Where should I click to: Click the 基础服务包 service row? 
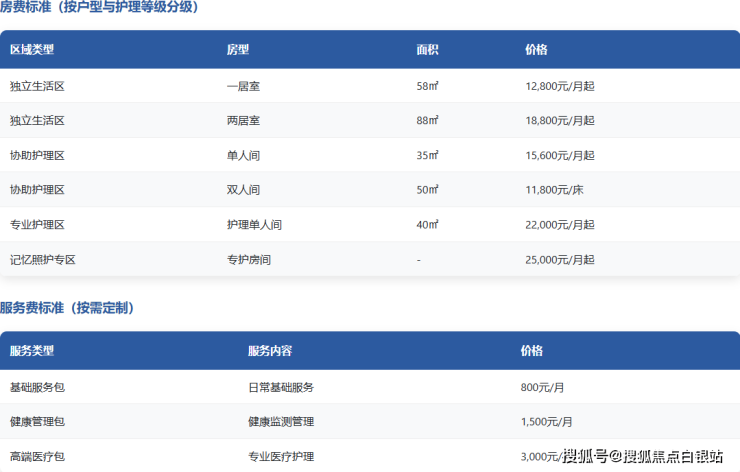(37, 387)
